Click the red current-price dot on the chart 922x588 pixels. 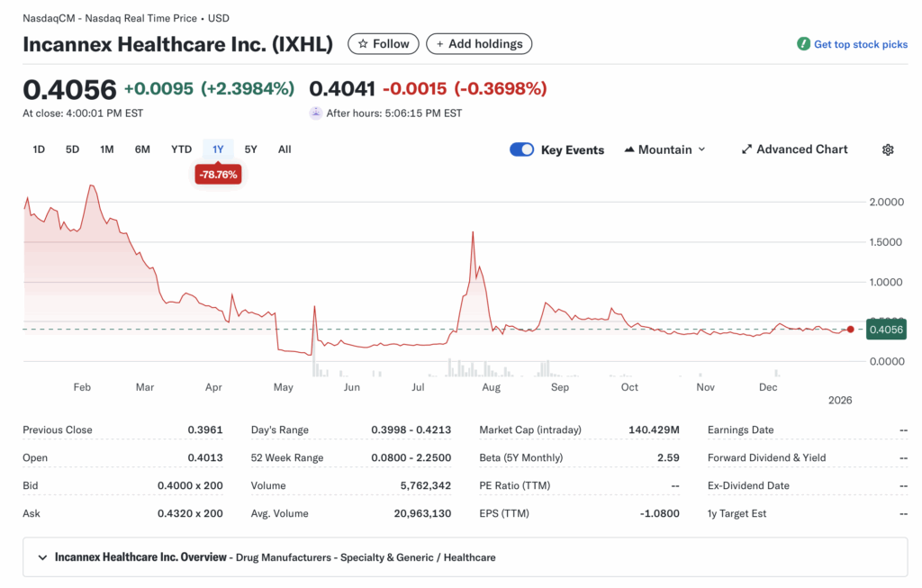(850, 330)
